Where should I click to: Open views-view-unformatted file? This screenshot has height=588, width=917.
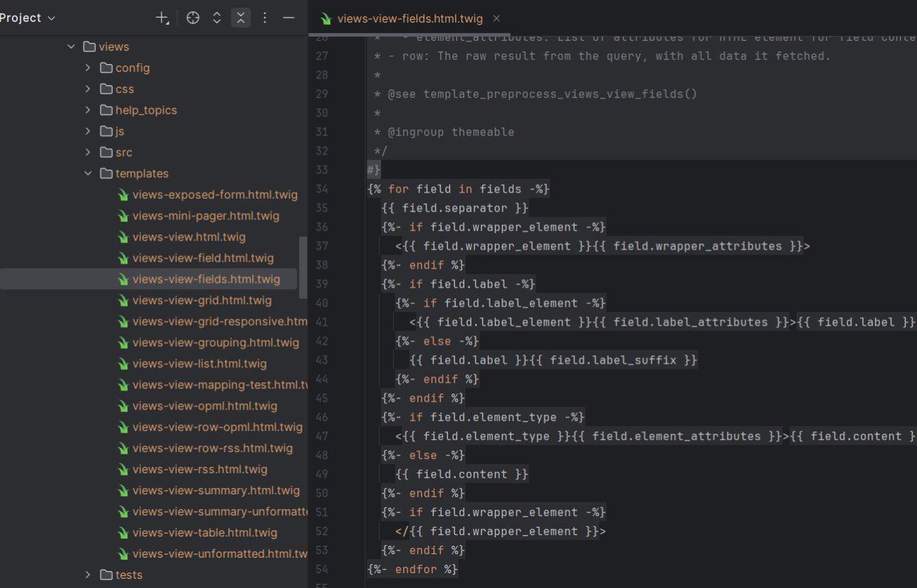click(219, 554)
